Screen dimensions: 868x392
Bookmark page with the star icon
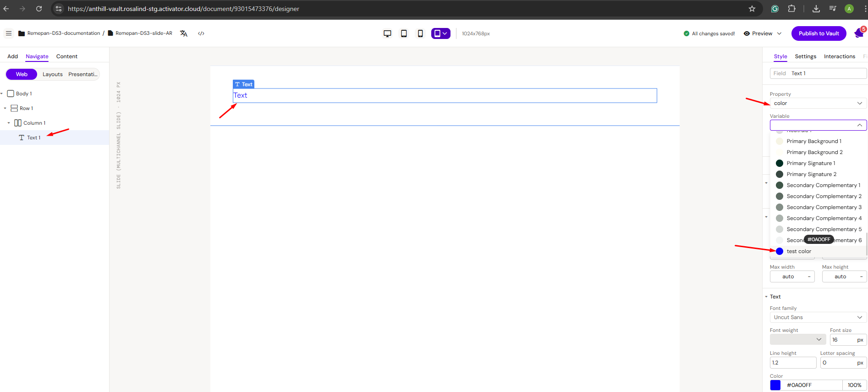point(752,9)
